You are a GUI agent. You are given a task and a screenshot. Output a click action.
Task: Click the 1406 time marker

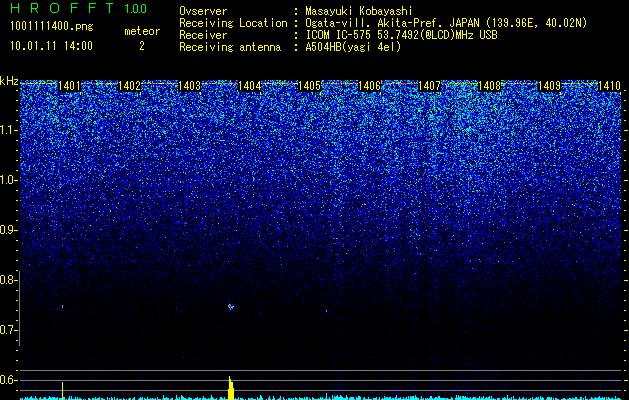369,86
